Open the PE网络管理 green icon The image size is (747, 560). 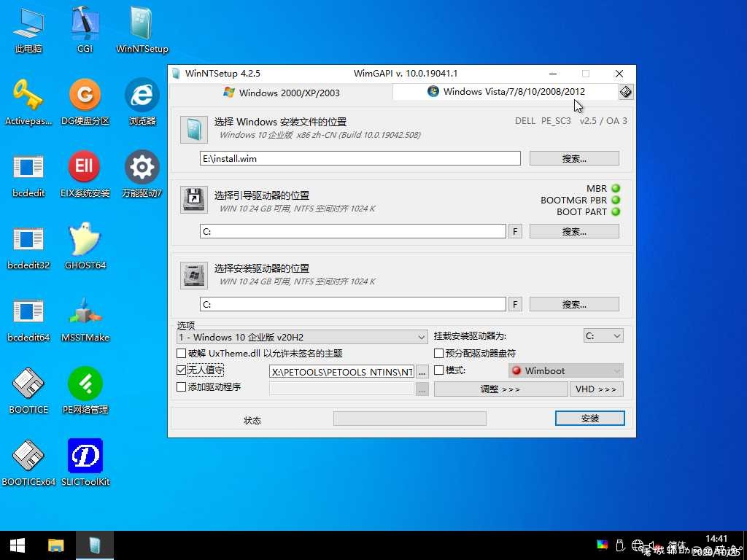click(x=85, y=391)
